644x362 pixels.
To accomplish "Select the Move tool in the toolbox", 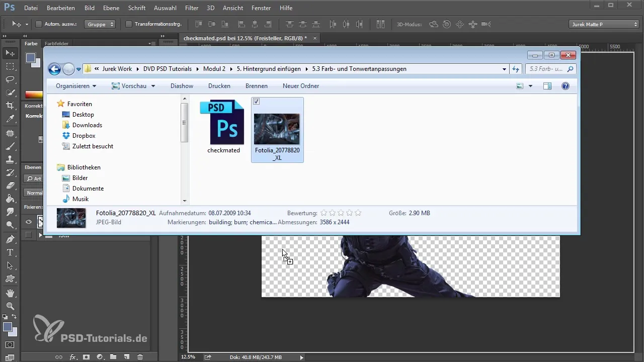I will pyautogui.click(x=10, y=53).
